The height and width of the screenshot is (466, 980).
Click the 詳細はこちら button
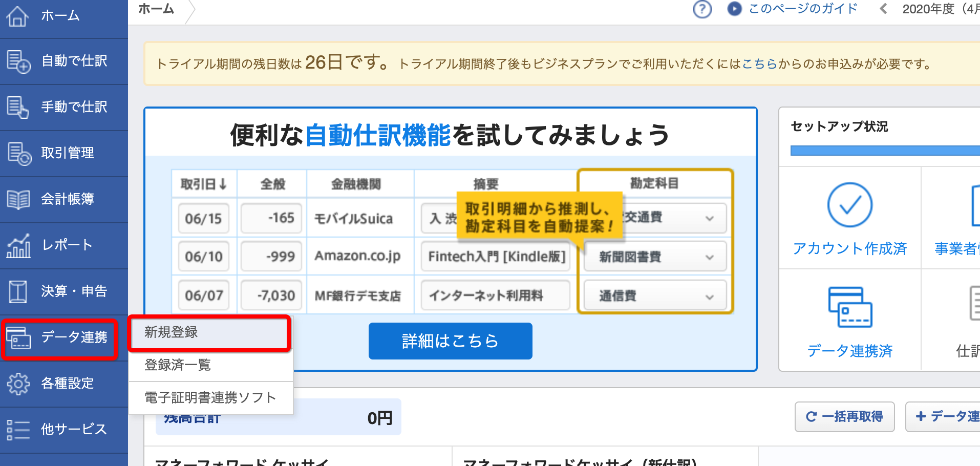tap(450, 341)
